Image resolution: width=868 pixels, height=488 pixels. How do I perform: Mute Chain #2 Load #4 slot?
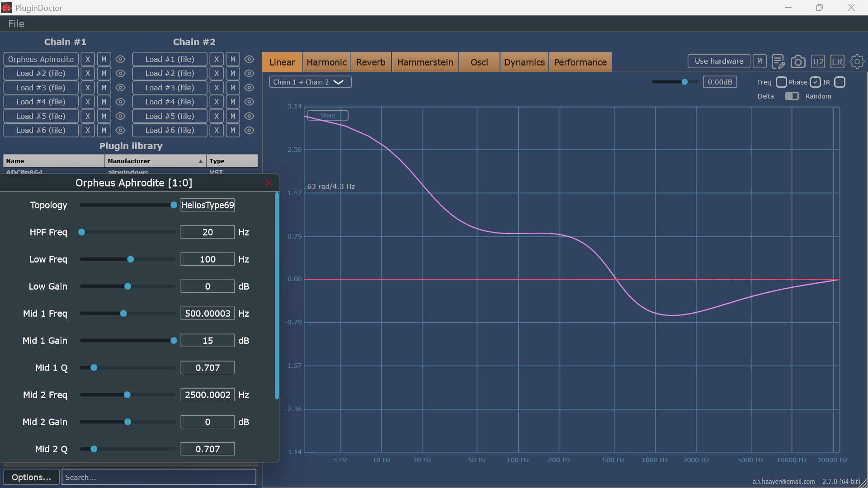pos(233,102)
